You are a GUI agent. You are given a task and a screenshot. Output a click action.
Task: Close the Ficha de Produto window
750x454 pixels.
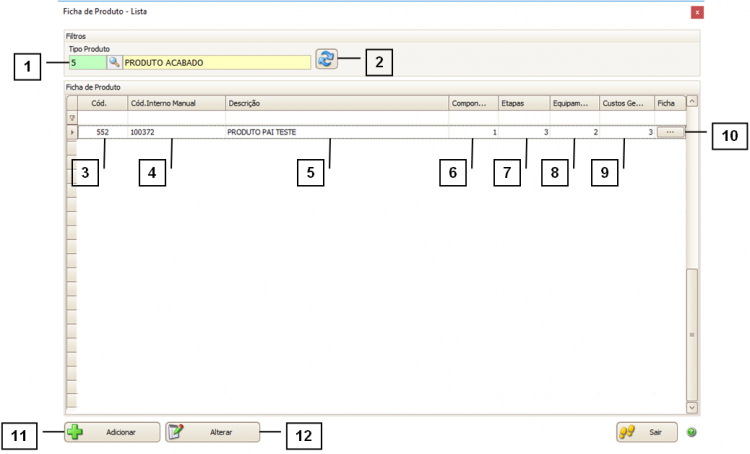697,13
